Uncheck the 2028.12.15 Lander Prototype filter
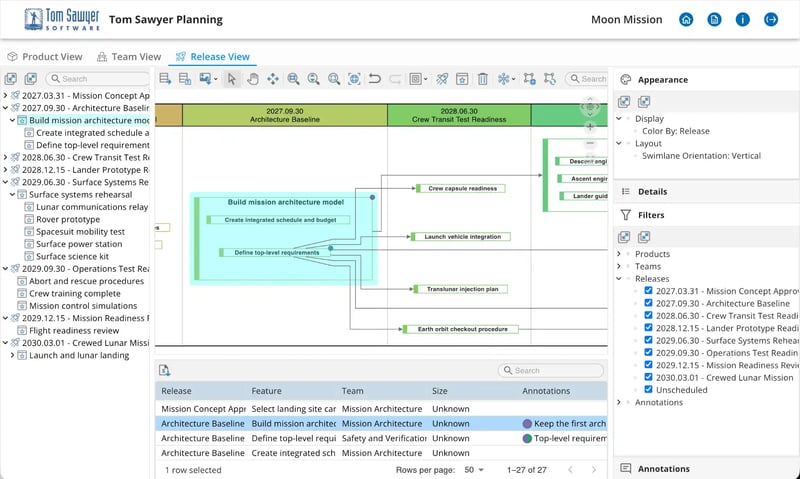 pos(648,327)
